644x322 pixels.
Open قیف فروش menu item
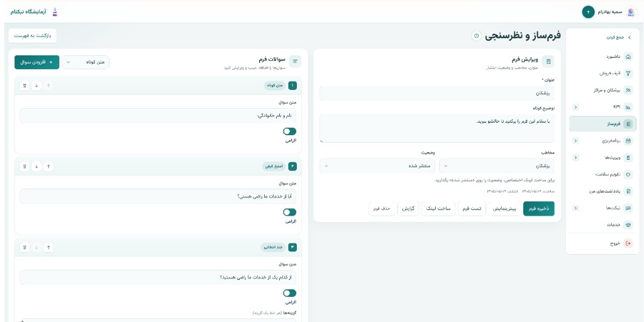click(x=602, y=74)
